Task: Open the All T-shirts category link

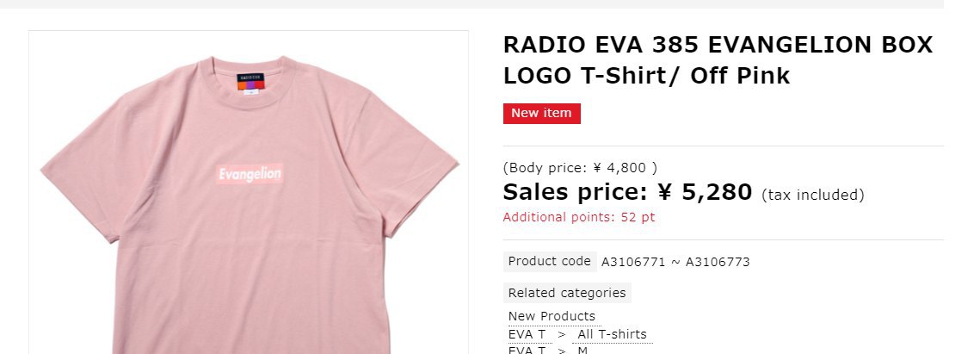Action: pyautogui.click(x=612, y=334)
